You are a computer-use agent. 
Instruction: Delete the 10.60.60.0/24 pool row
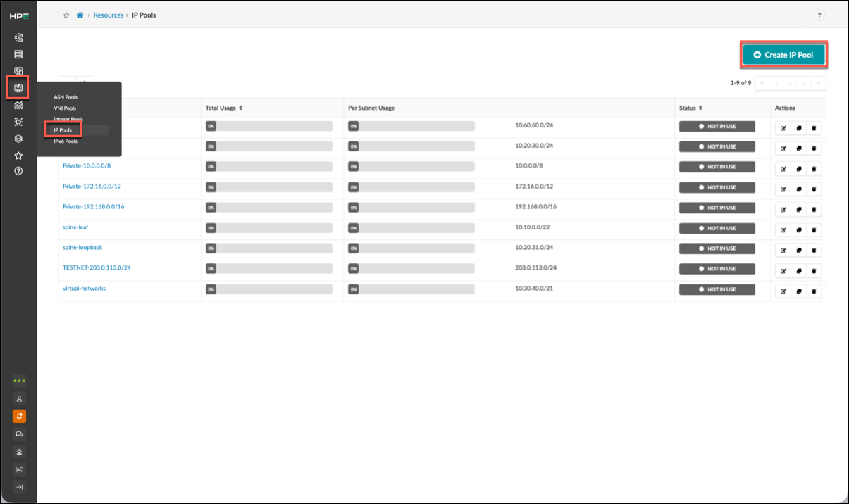coord(814,128)
